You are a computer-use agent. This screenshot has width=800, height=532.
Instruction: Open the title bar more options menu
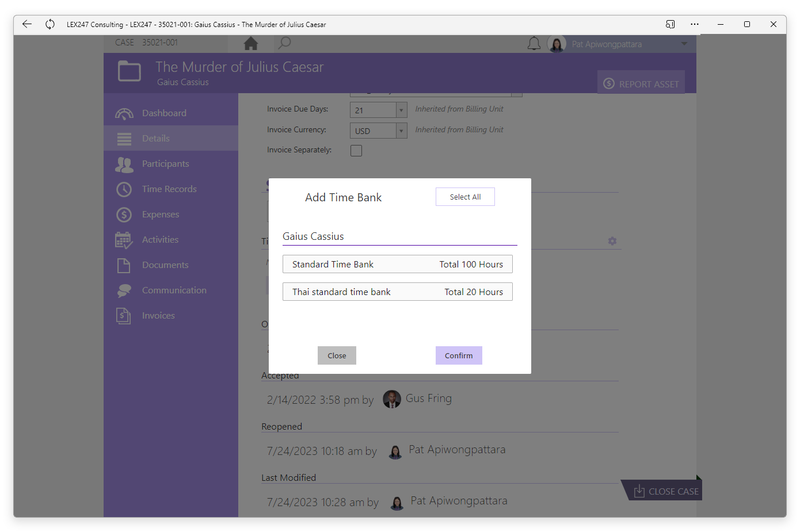(x=695, y=24)
